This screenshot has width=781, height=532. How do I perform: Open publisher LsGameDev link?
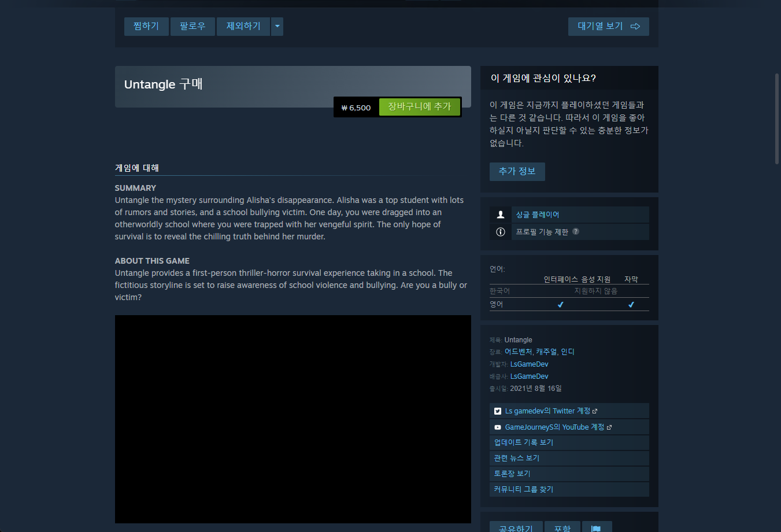click(x=530, y=376)
